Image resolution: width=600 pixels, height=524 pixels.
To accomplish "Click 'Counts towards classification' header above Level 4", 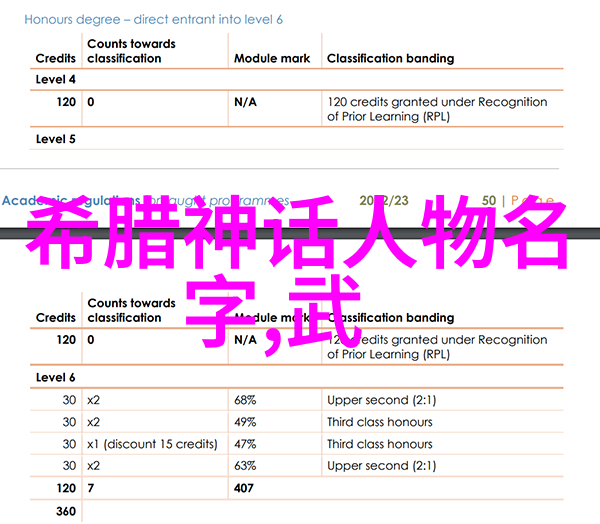I will tap(131, 51).
